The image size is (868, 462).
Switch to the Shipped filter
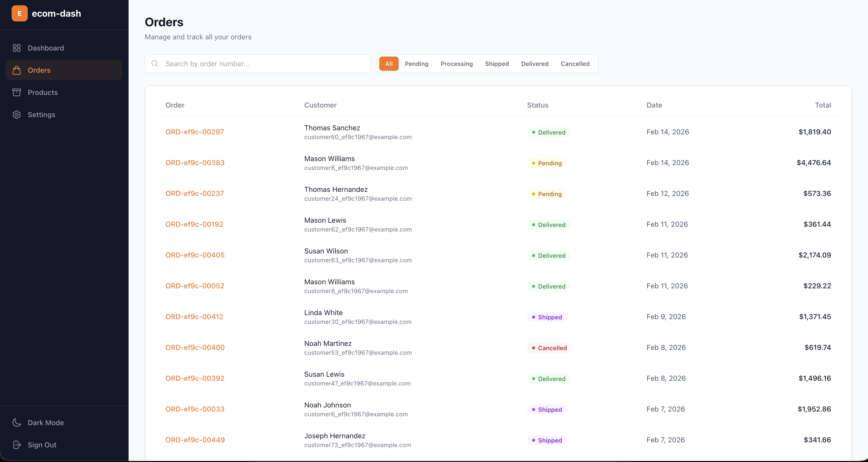click(497, 64)
